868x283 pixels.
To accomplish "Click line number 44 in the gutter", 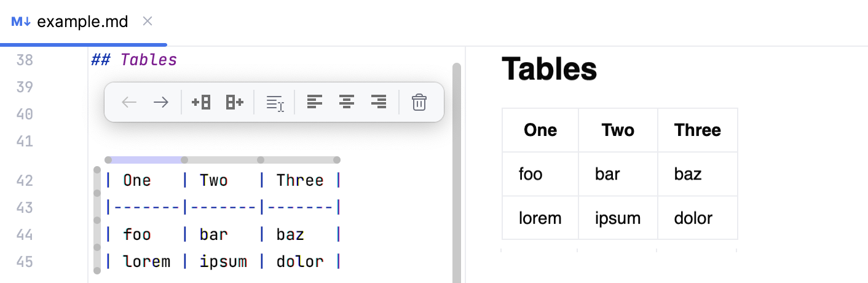I will (x=25, y=234).
